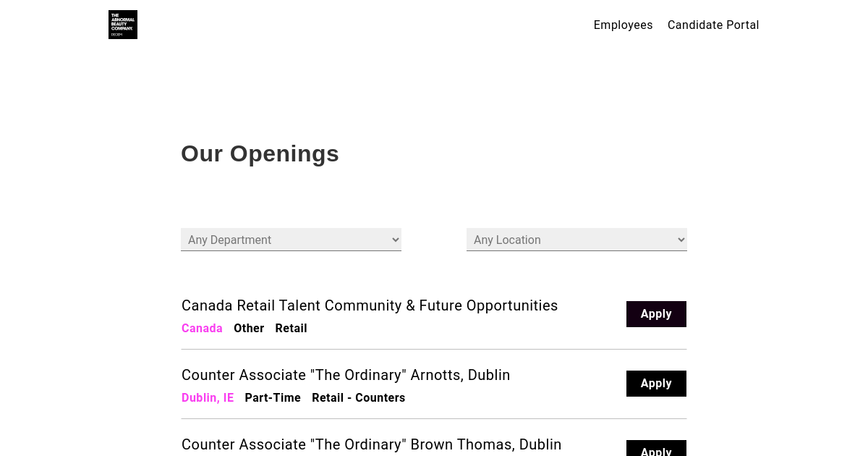
Task: Click the Part-Time job type tag
Action: (273, 398)
